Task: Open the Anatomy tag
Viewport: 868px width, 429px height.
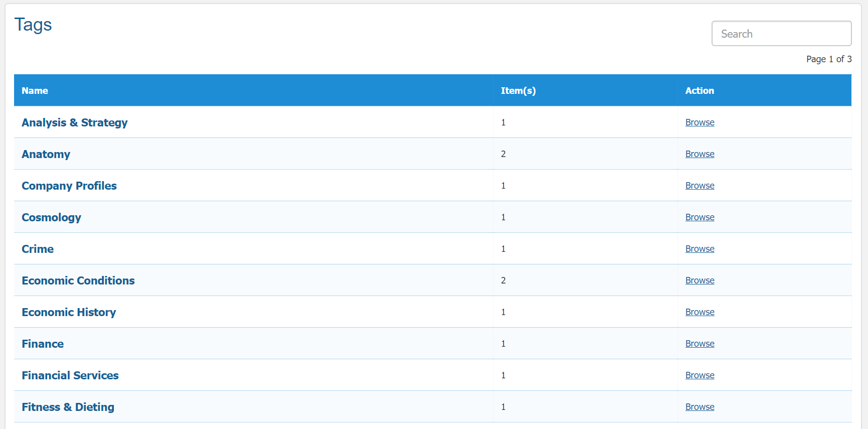Action: pos(46,154)
